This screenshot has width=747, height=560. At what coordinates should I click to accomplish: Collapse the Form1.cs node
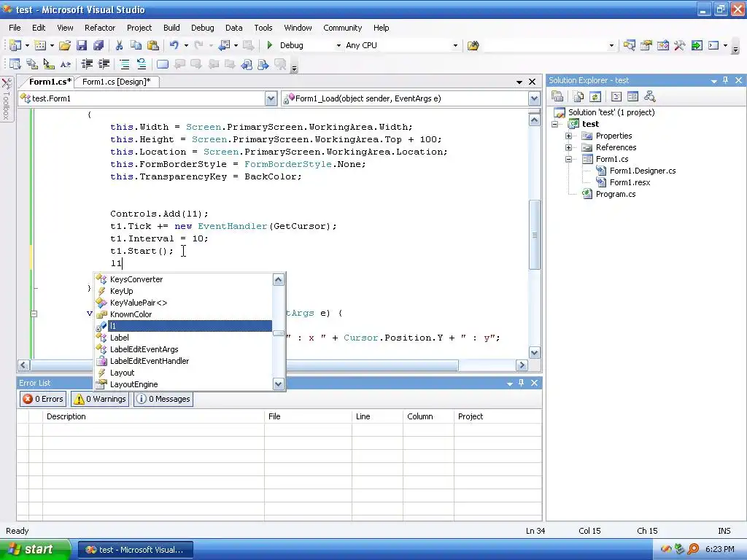coord(568,160)
